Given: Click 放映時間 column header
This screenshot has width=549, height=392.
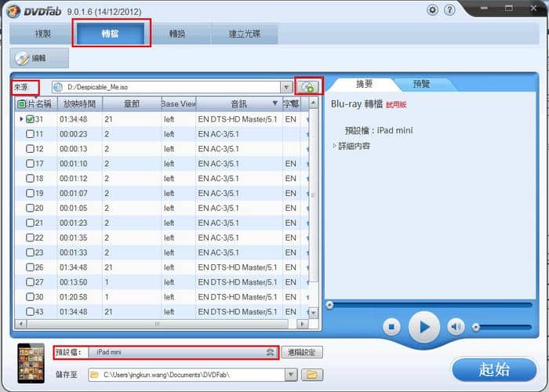Looking at the screenshot, I should 79,104.
